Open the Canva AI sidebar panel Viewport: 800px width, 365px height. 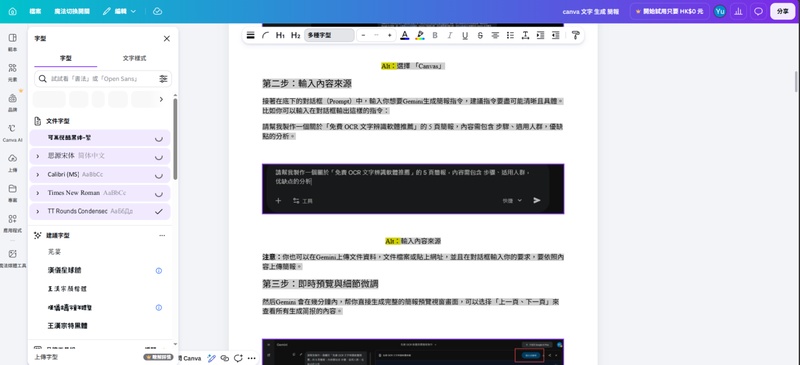[13, 132]
